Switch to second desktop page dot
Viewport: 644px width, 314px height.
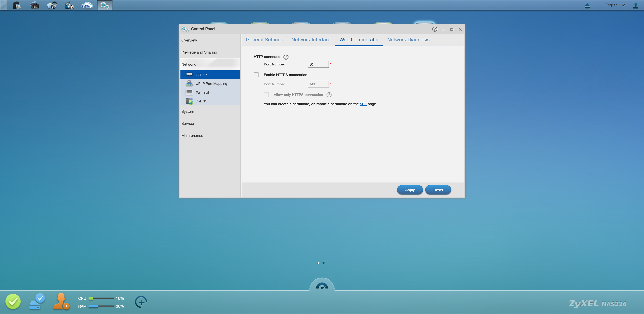coord(324,263)
